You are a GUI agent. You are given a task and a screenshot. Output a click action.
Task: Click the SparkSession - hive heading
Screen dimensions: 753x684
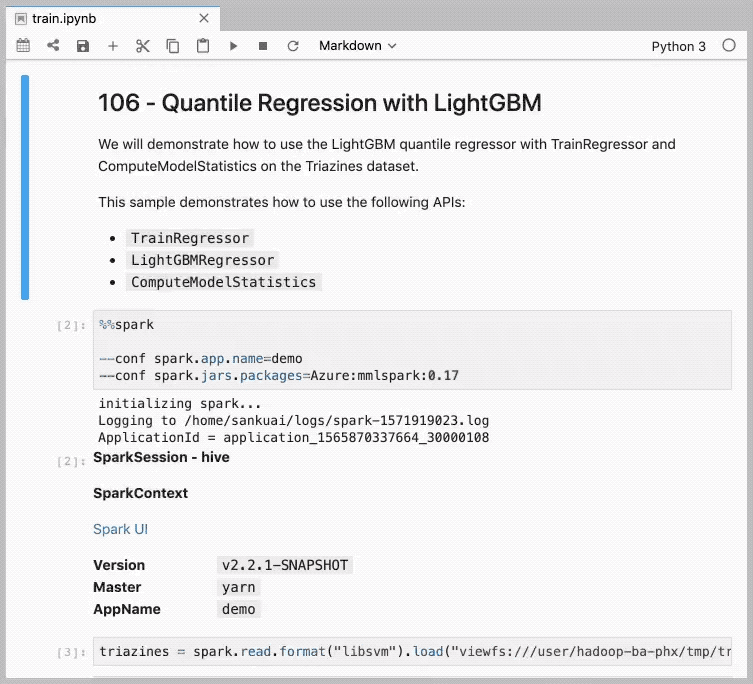(x=161, y=457)
